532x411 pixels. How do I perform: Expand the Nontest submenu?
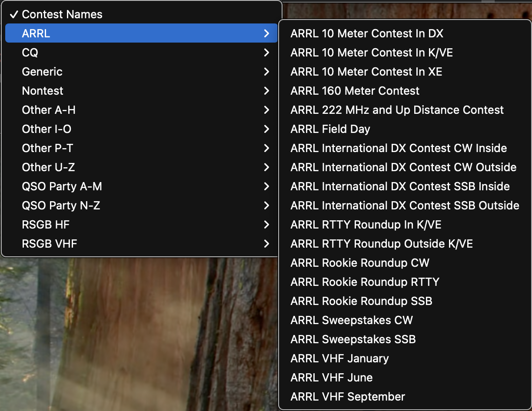tap(141, 91)
